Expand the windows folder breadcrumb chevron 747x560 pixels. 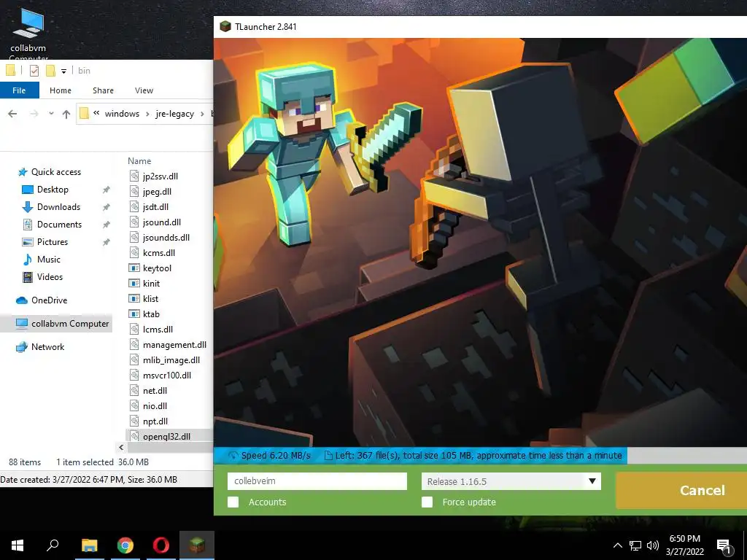click(147, 113)
